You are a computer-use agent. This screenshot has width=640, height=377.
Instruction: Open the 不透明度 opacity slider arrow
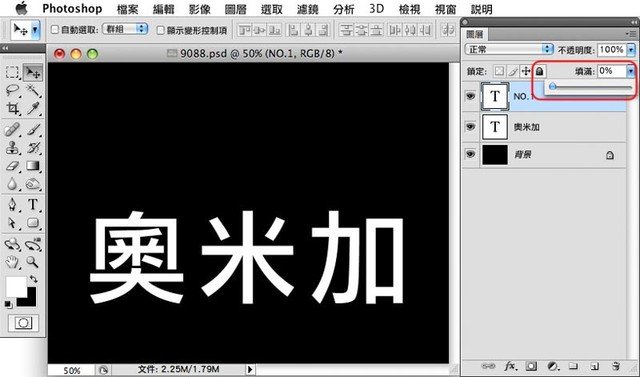[631, 50]
